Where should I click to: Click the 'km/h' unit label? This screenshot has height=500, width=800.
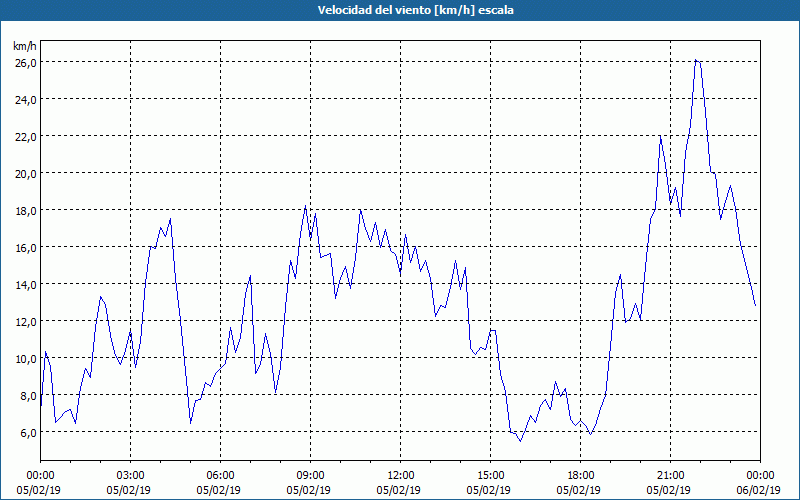click(24, 46)
